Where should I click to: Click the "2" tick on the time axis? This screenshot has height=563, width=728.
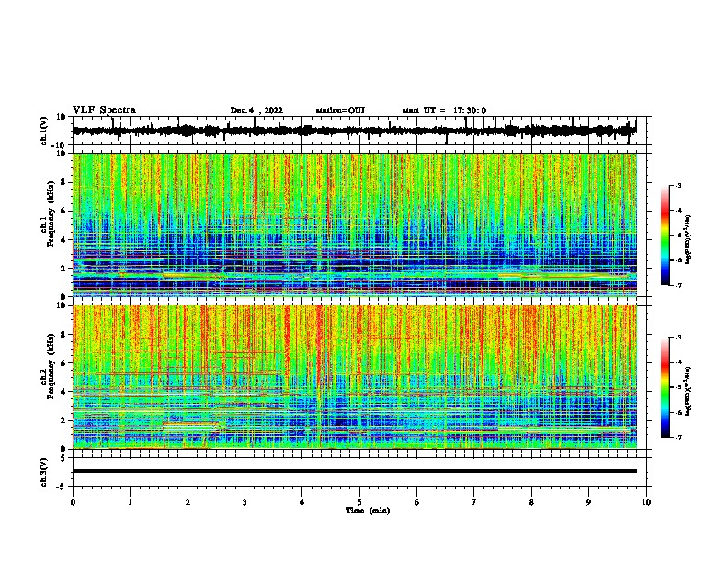tap(188, 502)
